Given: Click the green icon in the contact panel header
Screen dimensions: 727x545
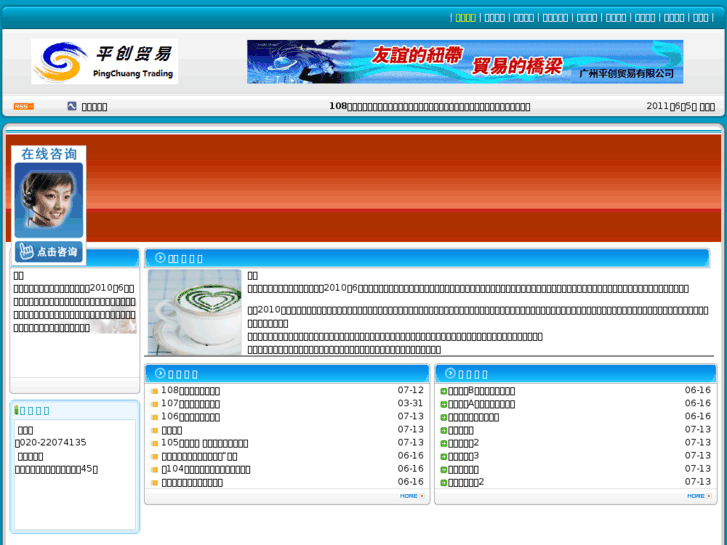Looking at the screenshot, I should (x=16, y=410).
